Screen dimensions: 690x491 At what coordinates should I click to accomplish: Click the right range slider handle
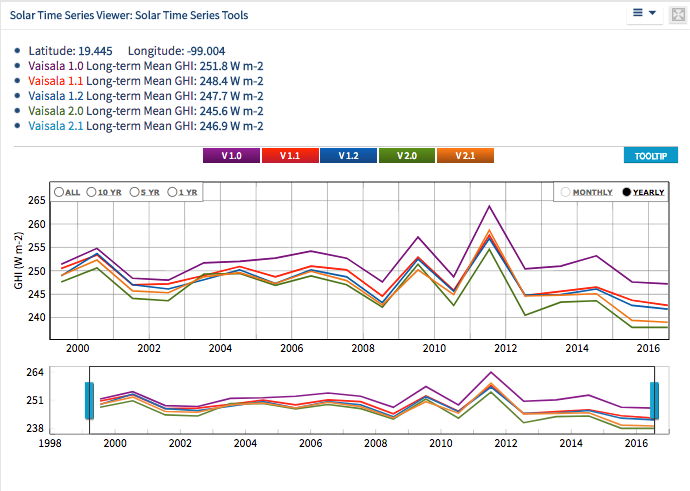pos(656,400)
